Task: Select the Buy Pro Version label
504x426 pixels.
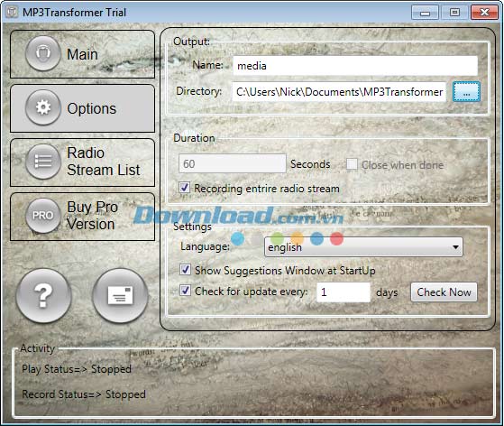Action: click(x=92, y=216)
